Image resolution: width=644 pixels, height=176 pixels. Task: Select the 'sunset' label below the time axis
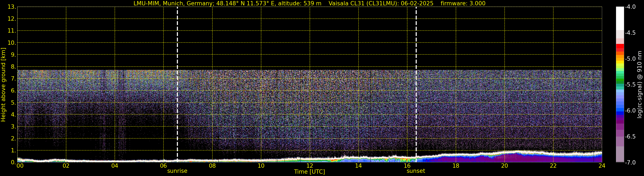(x=416, y=171)
